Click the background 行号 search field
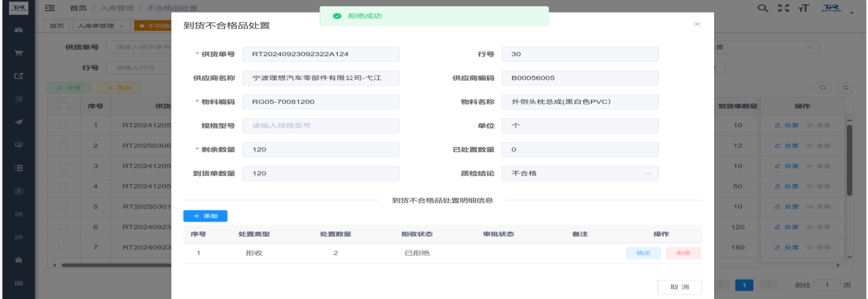868x299 pixels. click(x=138, y=68)
